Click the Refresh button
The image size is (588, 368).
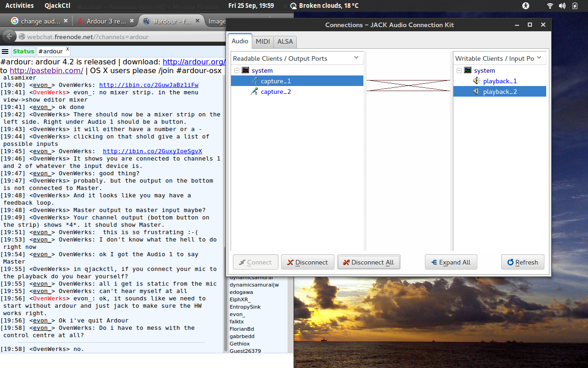523,262
